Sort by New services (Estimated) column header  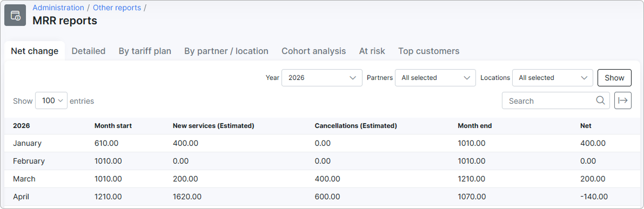click(x=213, y=126)
